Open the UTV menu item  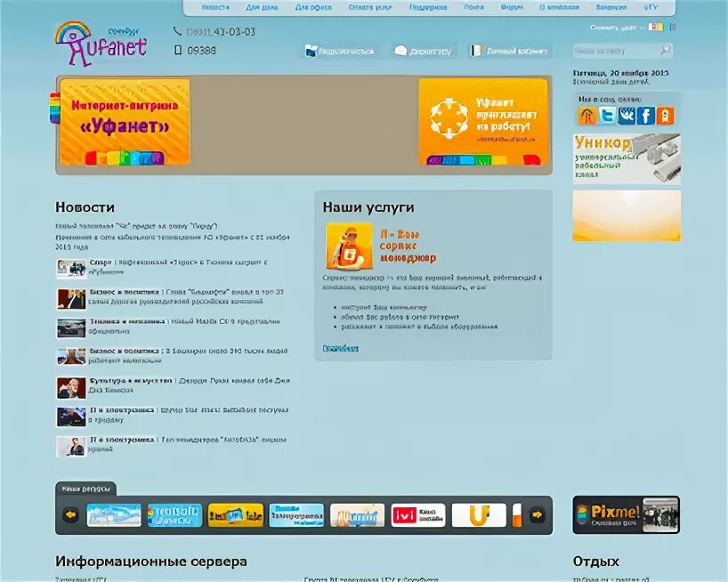(651, 7)
